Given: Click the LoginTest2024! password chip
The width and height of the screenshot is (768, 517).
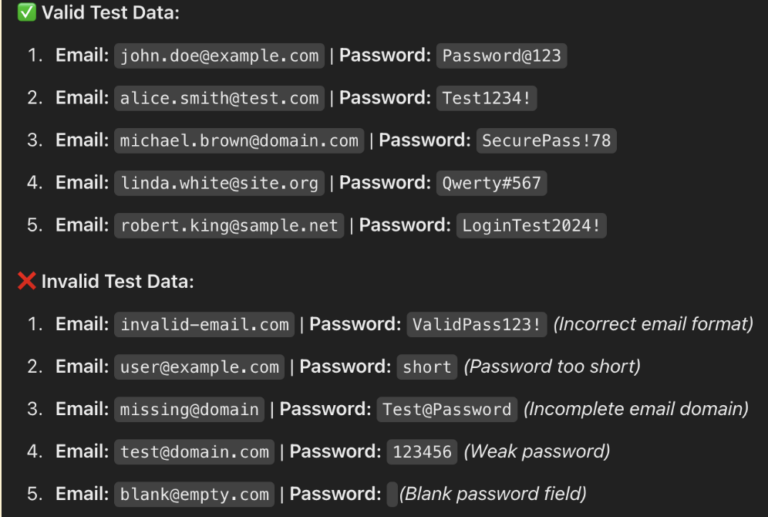Looking at the screenshot, I should pos(531,226).
